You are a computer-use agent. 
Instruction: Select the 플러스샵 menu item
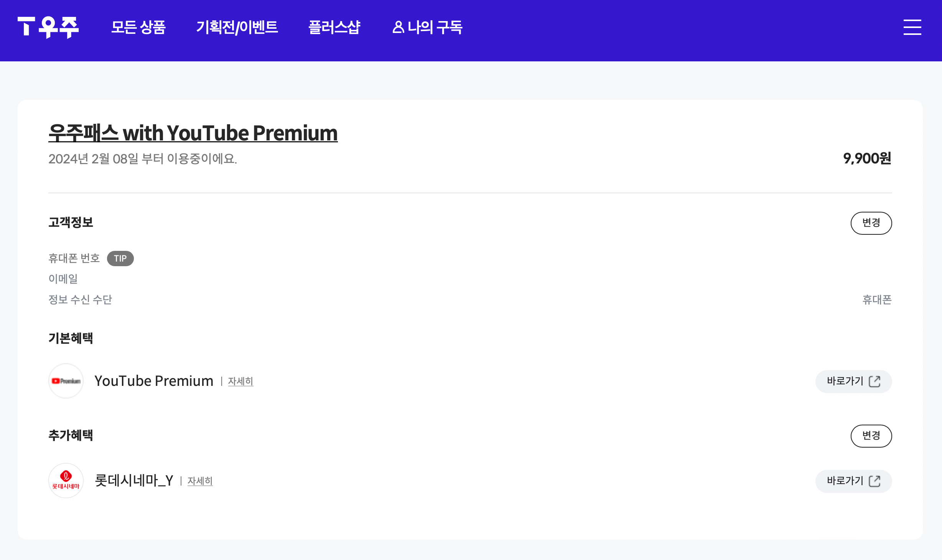point(335,27)
